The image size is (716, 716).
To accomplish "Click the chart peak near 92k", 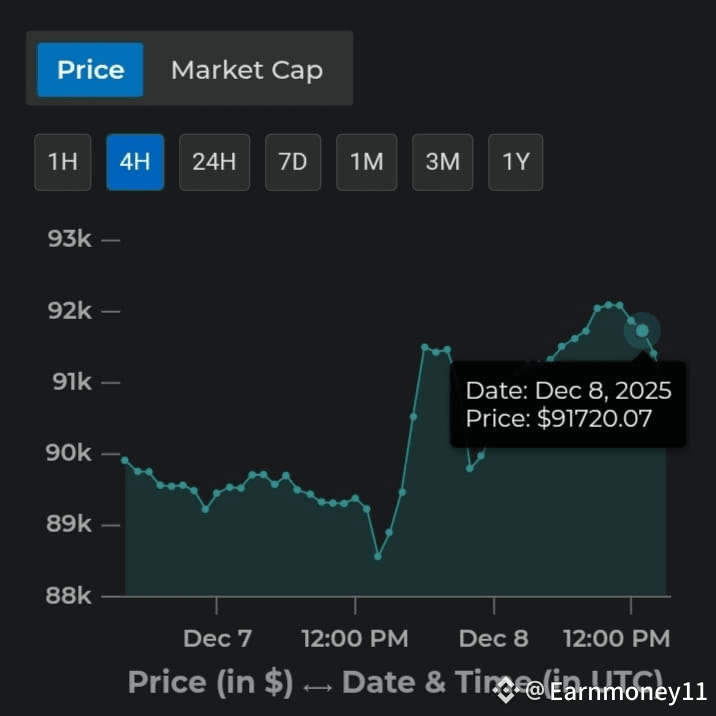I will pyautogui.click(x=608, y=305).
